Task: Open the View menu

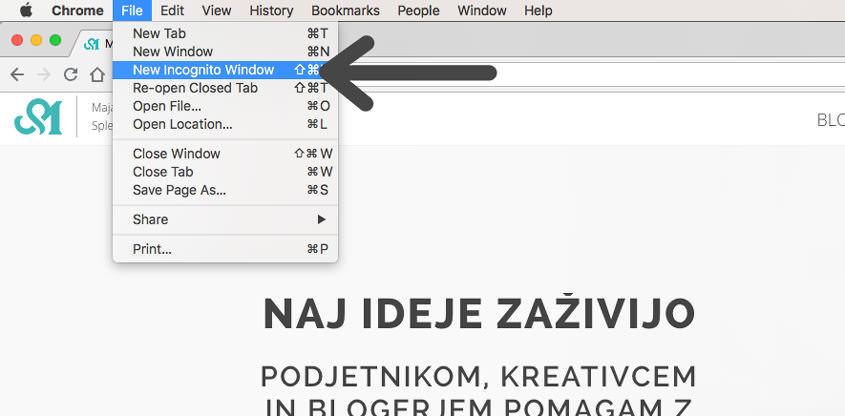Action: tap(217, 10)
